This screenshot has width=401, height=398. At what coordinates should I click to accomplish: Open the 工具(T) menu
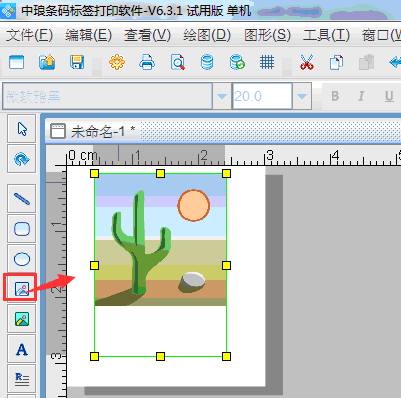326,35
